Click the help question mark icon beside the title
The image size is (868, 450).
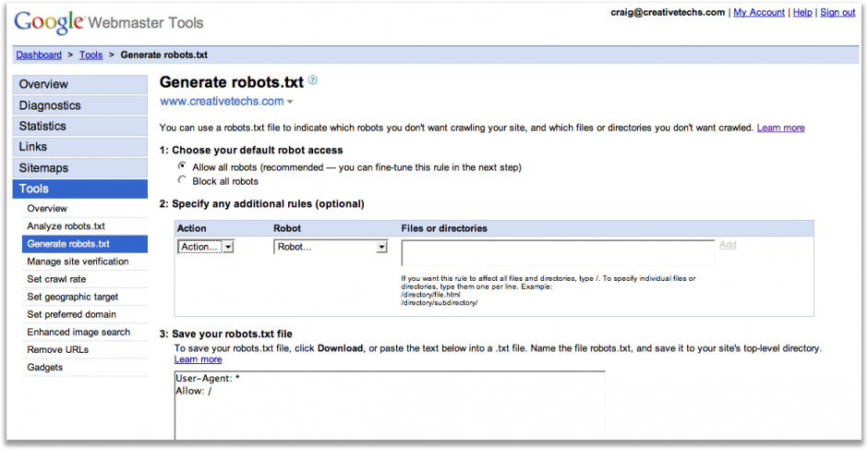[x=313, y=81]
